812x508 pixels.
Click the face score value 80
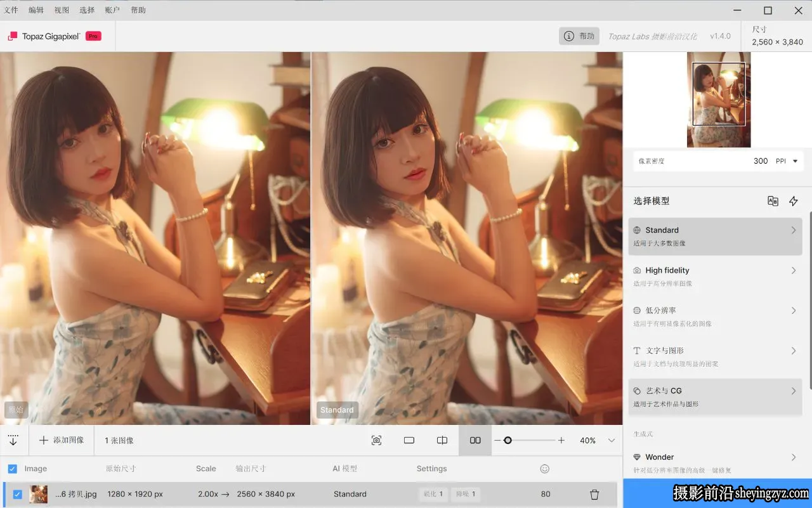tap(546, 494)
